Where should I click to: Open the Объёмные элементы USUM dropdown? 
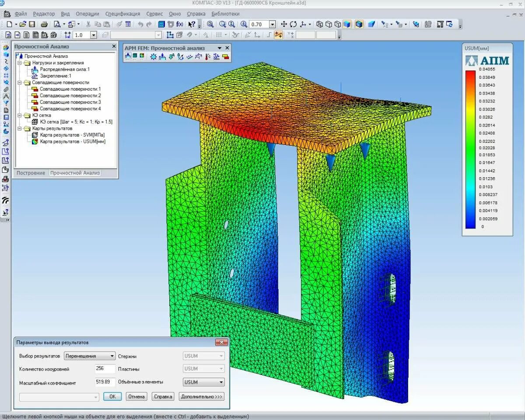tap(204, 382)
